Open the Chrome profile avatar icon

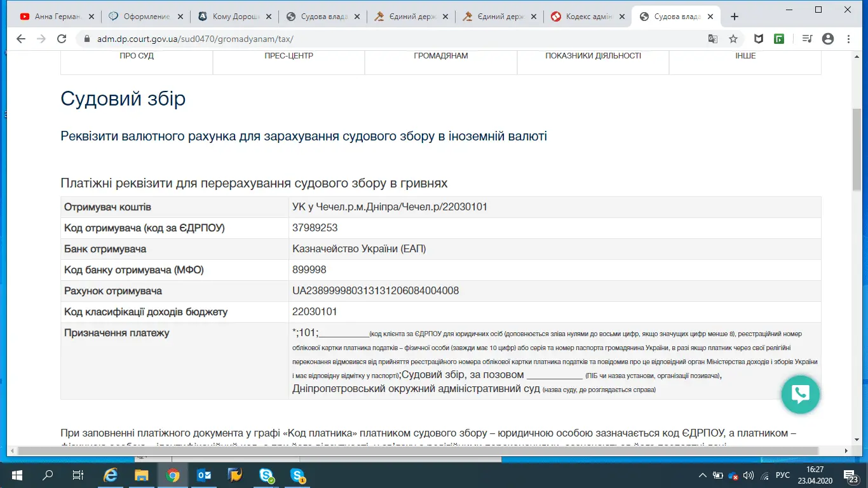pyautogui.click(x=828, y=39)
